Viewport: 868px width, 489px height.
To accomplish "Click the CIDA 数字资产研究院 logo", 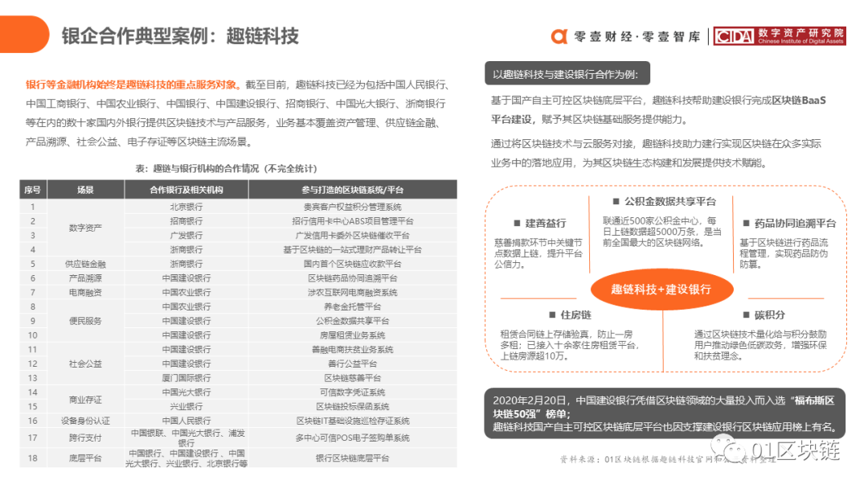I will coord(781,35).
